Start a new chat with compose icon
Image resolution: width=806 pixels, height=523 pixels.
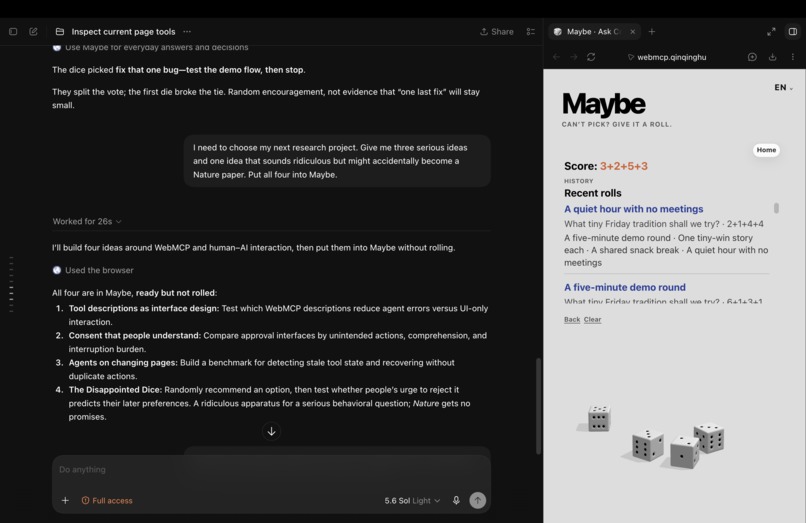33,31
